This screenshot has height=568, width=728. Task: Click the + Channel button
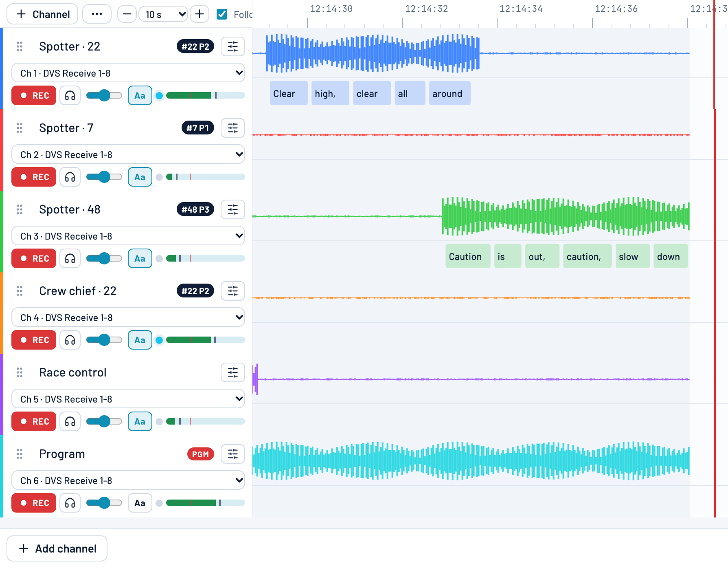point(42,14)
